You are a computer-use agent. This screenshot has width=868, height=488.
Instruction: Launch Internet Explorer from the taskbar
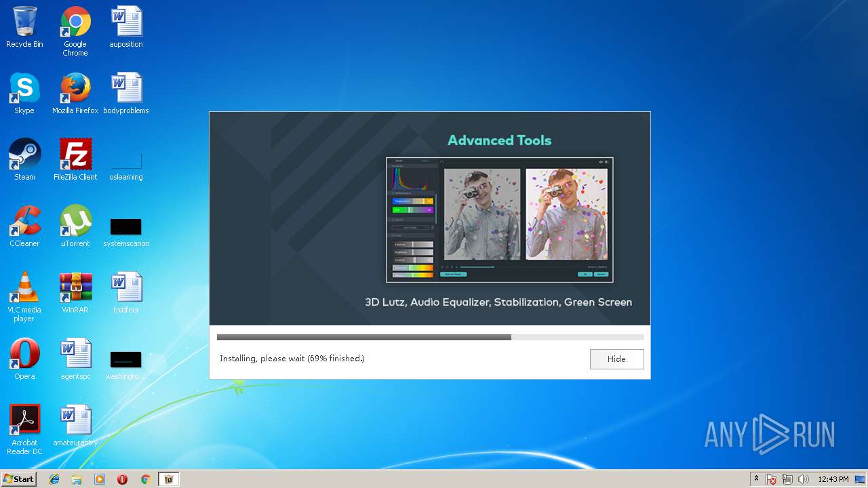tap(54, 479)
